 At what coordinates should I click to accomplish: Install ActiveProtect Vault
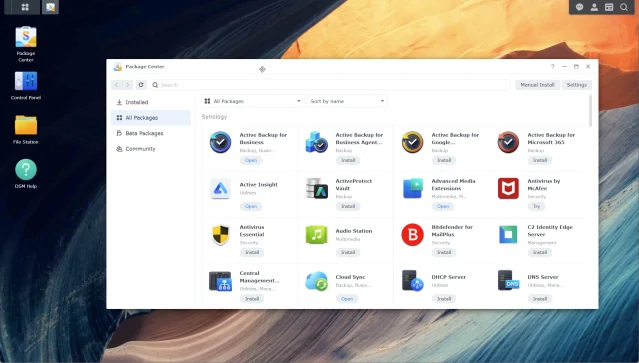(348, 206)
